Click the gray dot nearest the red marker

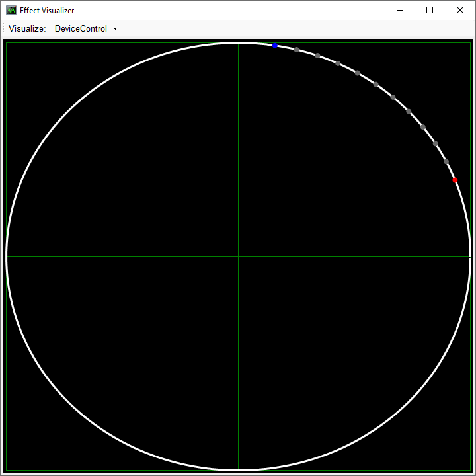[446, 161]
